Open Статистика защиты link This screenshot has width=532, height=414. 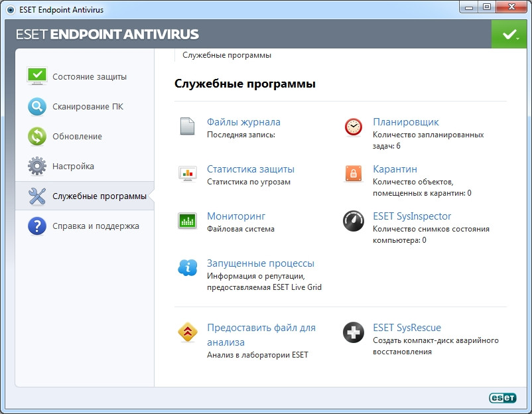[251, 169]
